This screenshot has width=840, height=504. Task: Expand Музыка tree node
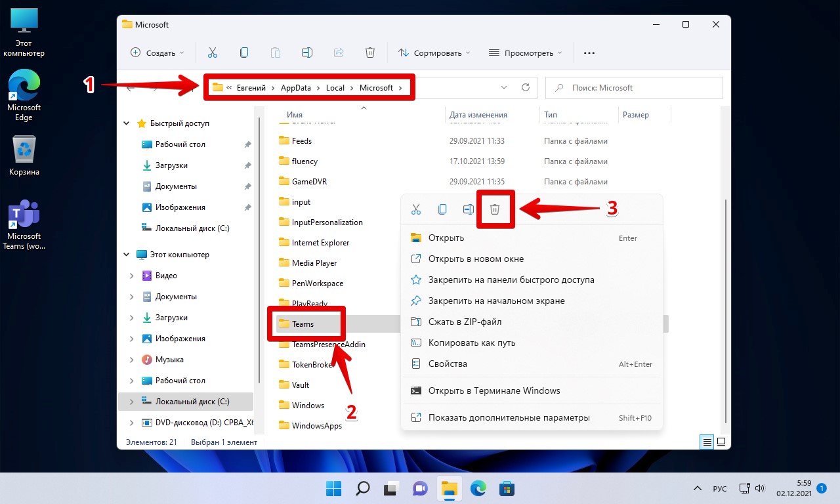coord(132,360)
